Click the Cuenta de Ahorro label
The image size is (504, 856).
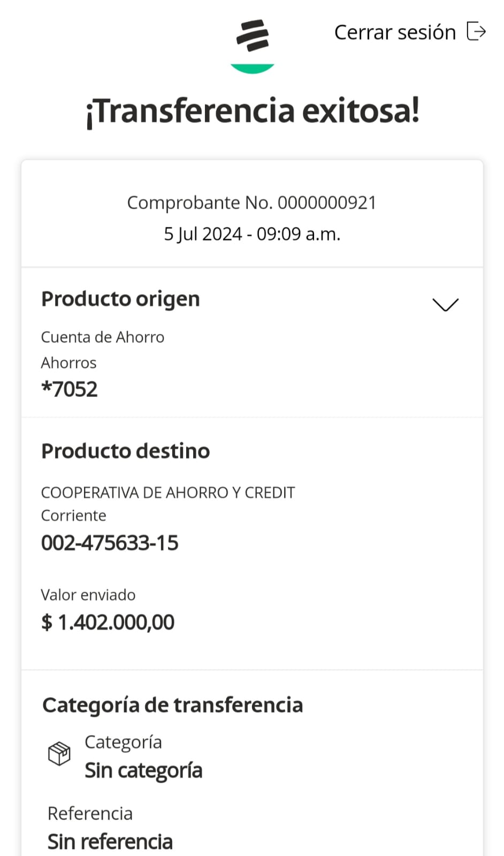103,337
